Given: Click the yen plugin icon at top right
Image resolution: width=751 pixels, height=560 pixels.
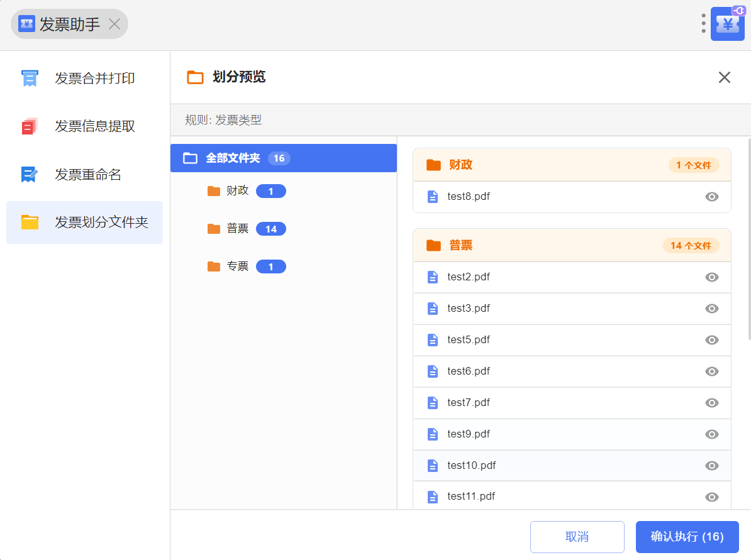Looking at the screenshot, I should (728, 25).
